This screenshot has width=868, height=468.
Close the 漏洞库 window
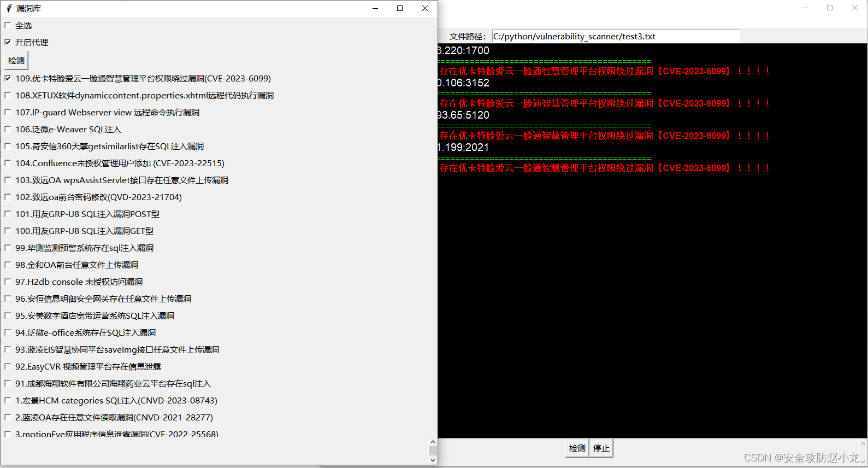click(x=425, y=8)
